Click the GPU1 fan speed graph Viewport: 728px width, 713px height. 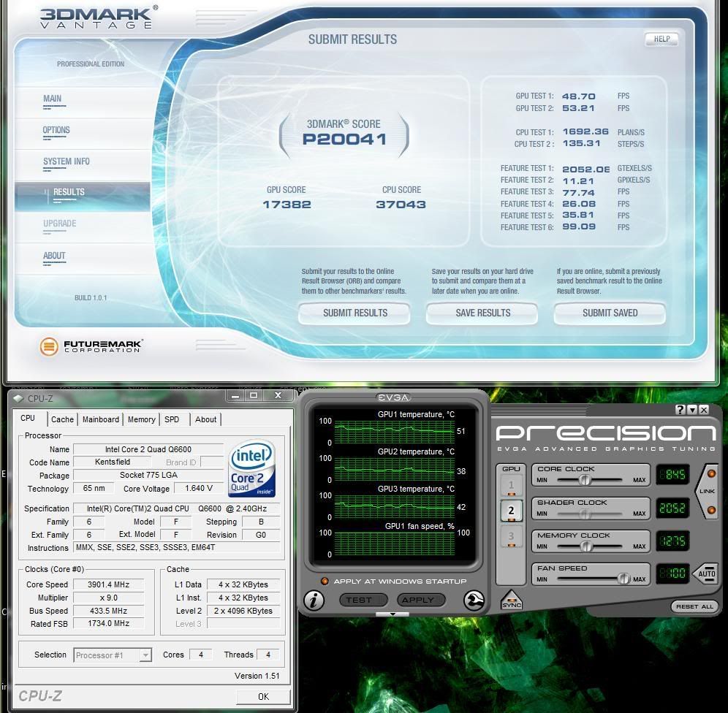pos(394,544)
